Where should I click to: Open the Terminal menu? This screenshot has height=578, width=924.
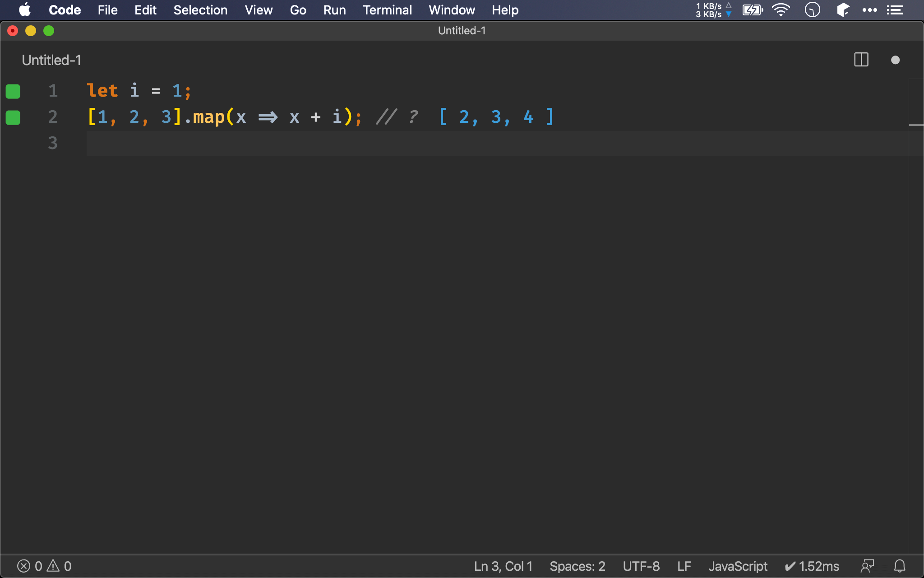[x=387, y=10]
